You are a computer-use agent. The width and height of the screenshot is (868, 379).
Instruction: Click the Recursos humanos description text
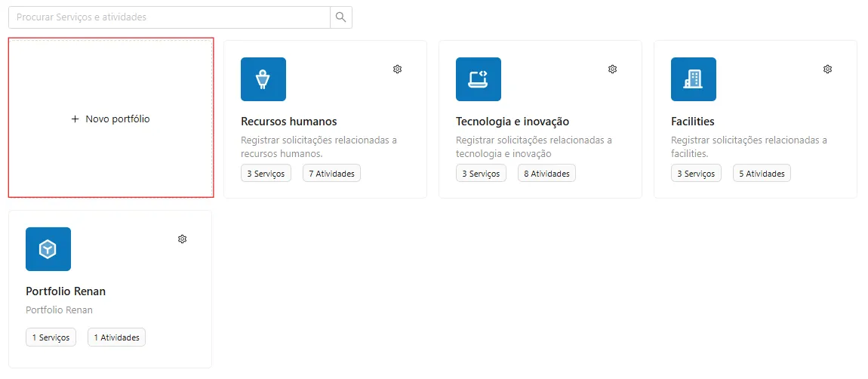(319, 146)
